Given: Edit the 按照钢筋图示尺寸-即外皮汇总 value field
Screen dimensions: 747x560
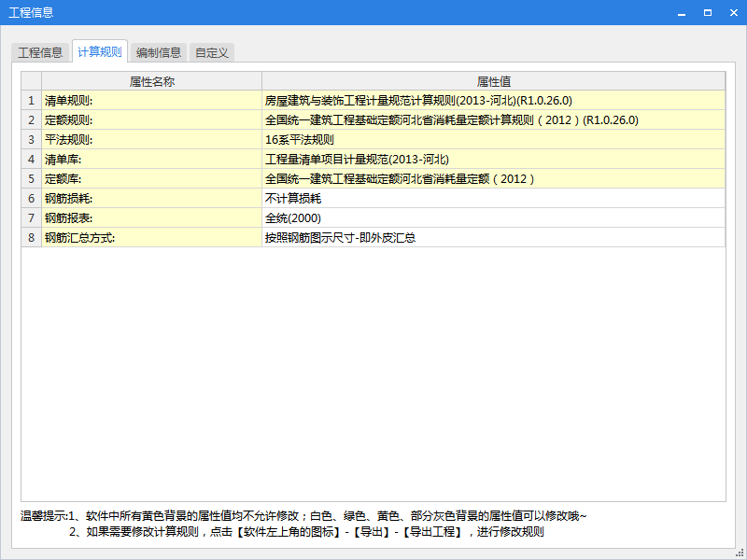Looking at the screenshot, I should pos(494,237).
